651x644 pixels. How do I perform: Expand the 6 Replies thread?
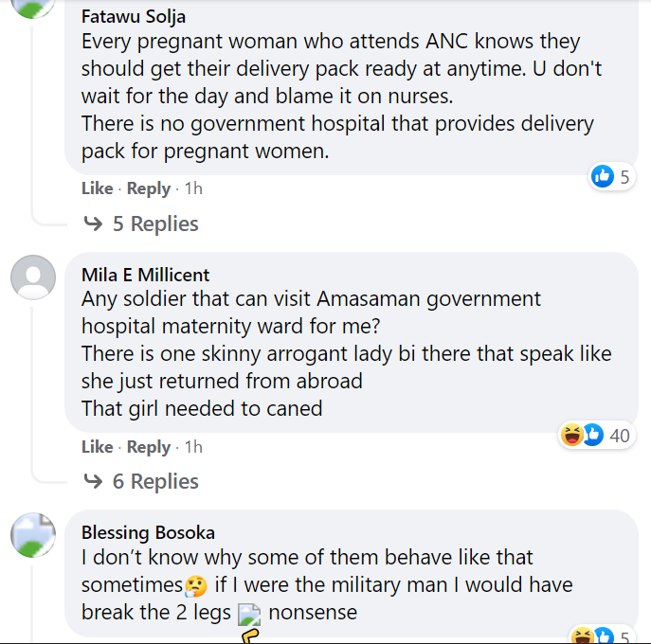point(154,482)
